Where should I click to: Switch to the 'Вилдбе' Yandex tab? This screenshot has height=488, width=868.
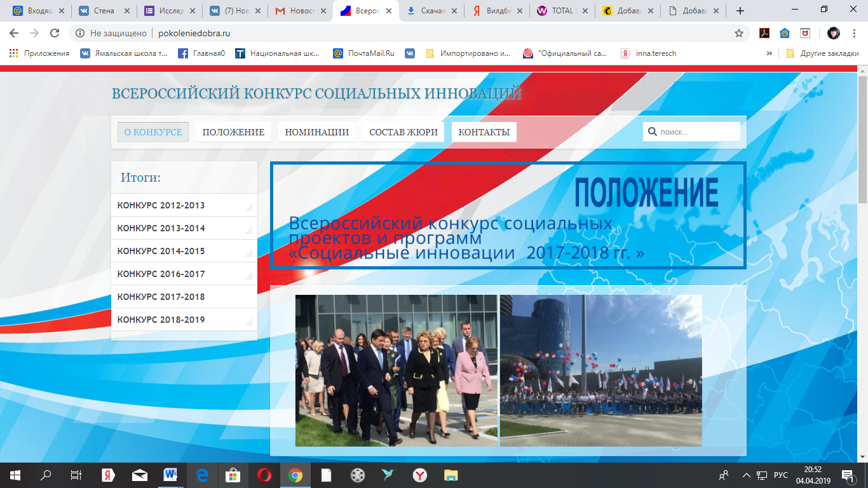498,11
